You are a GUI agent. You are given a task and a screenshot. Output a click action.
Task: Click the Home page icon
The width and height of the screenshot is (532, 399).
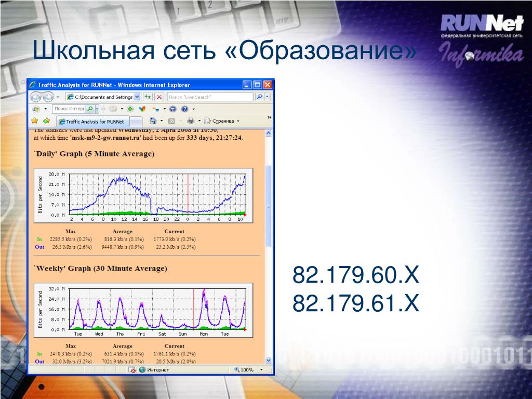(153, 121)
